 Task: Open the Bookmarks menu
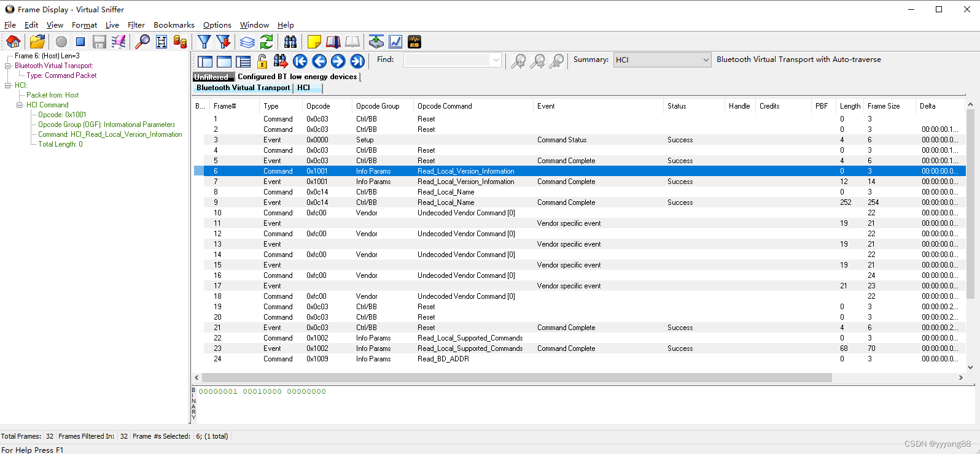click(x=174, y=25)
